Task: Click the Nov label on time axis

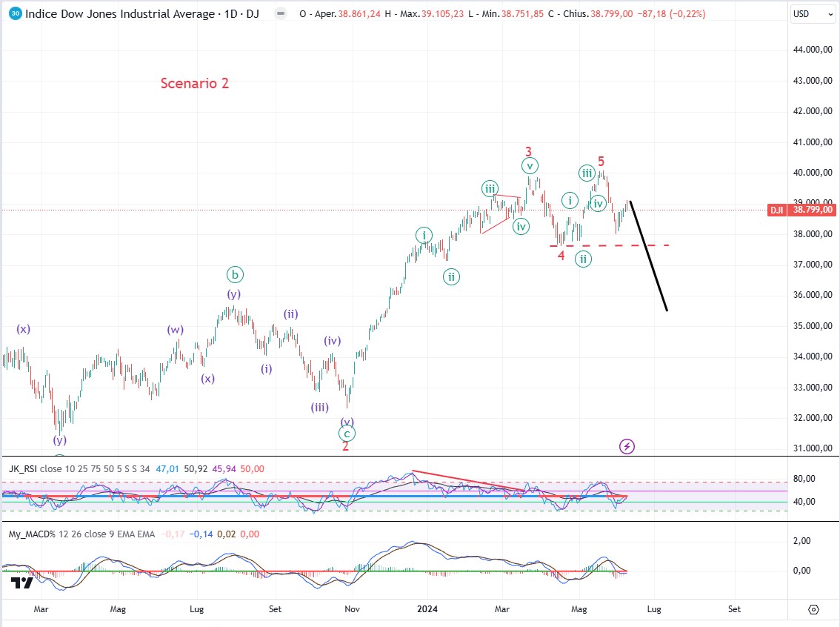Action: (352, 609)
